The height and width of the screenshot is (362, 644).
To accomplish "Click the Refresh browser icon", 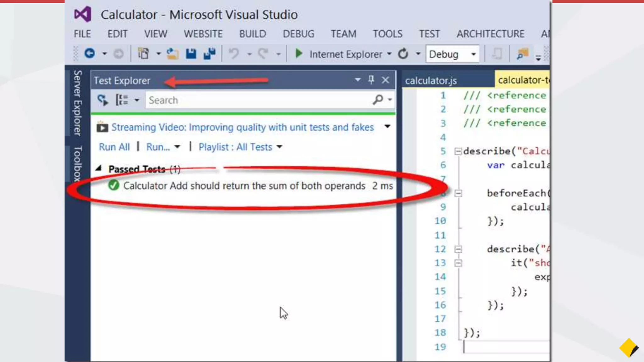I will tap(403, 54).
